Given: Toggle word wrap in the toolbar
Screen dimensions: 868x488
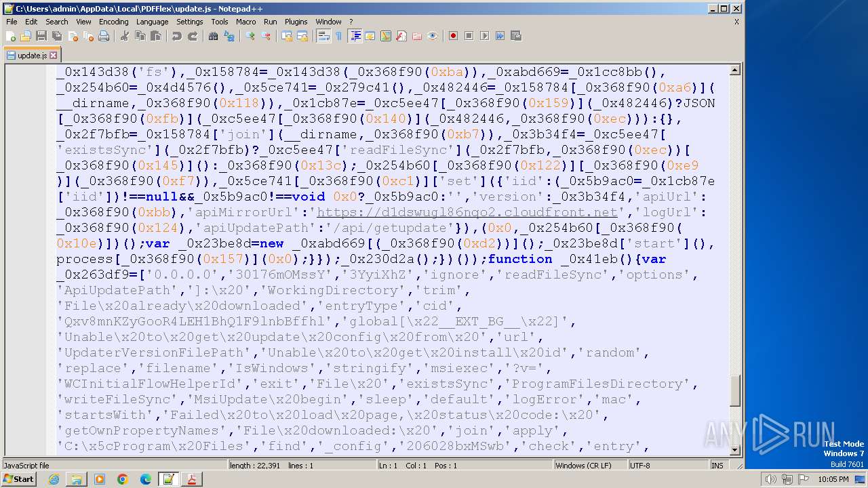Looking at the screenshot, I should click(323, 36).
